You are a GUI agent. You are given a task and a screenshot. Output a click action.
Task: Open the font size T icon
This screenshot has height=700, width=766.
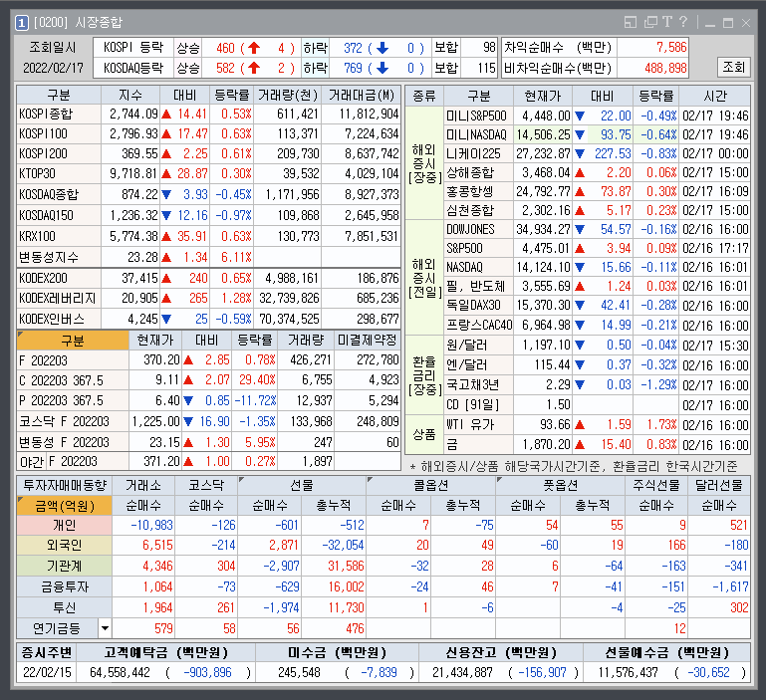click(x=667, y=22)
